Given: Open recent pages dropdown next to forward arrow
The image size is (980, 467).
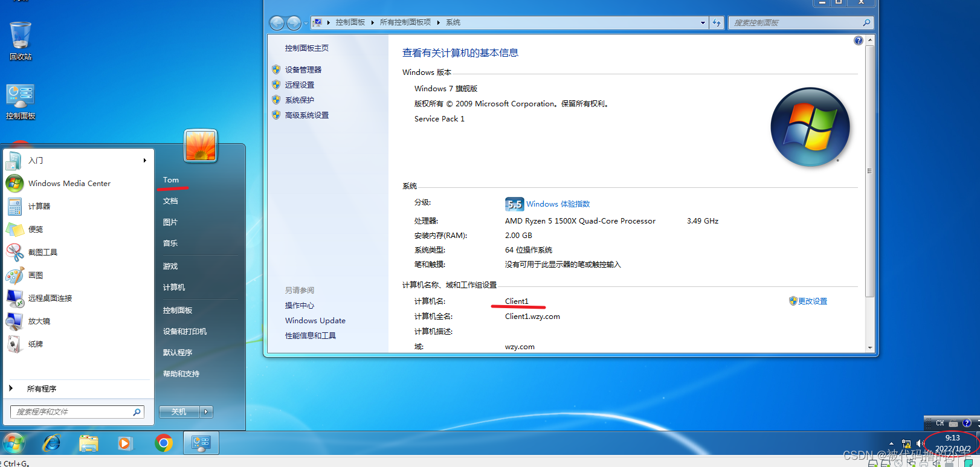Looking at the screenshot, I should tap(306, 23).
